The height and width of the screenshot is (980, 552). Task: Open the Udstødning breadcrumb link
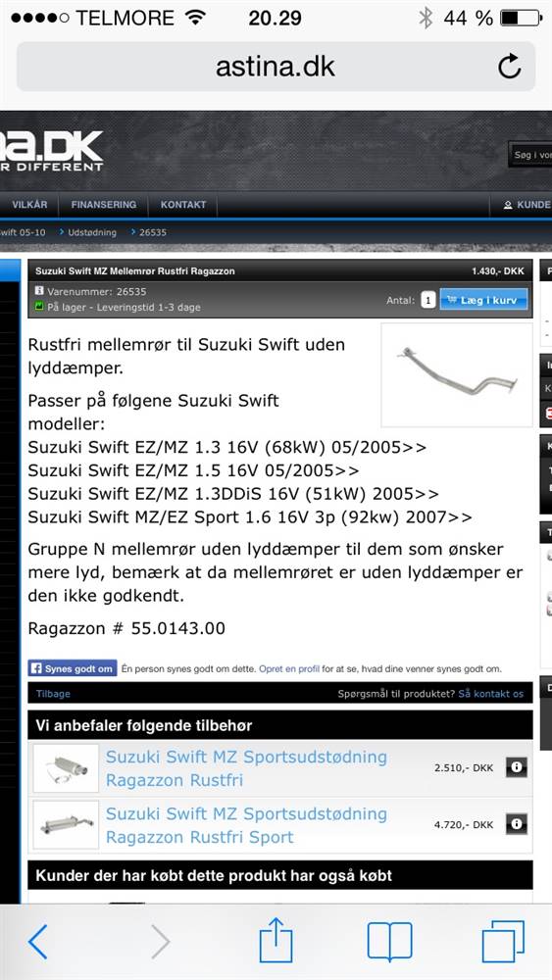[x=92, y=232]
